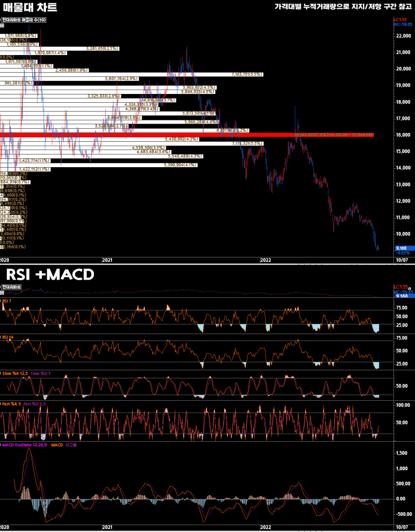The height and width of the screenshot is (532, 415).
Task: Click the 16,000 price axis label
Action: (x=403, y=135)
